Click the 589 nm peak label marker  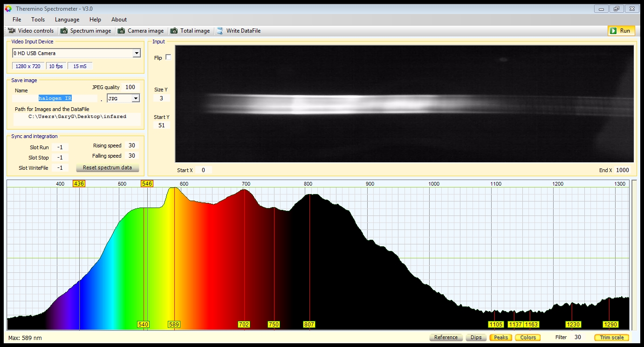pos(174,324)
